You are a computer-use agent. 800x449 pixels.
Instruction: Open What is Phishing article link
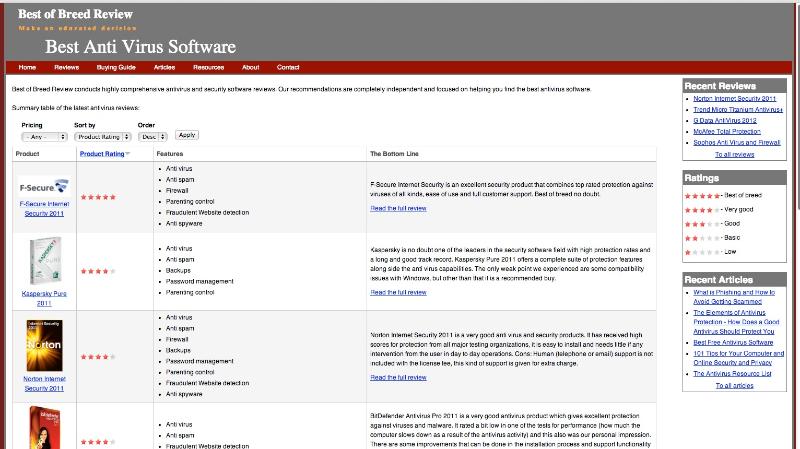pyautogui.click(x=734, y=297)
